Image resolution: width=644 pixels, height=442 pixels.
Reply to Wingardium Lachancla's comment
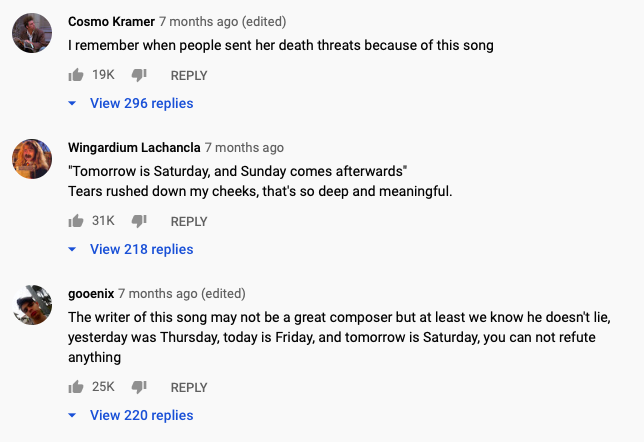189,221
